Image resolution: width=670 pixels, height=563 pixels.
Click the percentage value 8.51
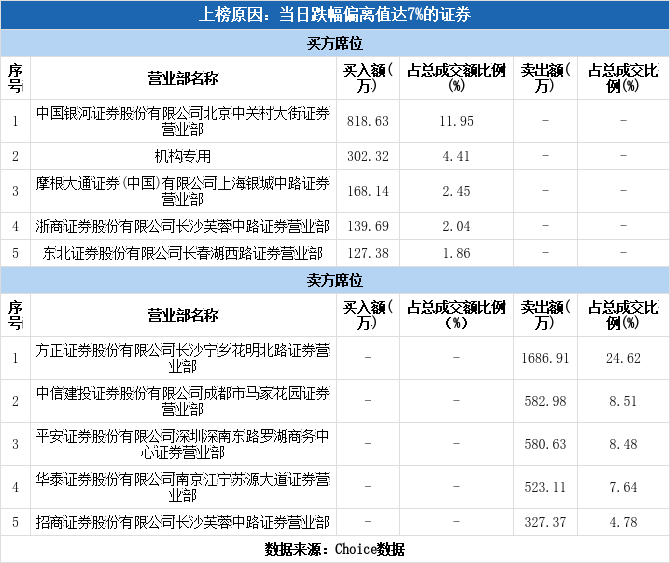pyautogui.click(x=623, y=402)
